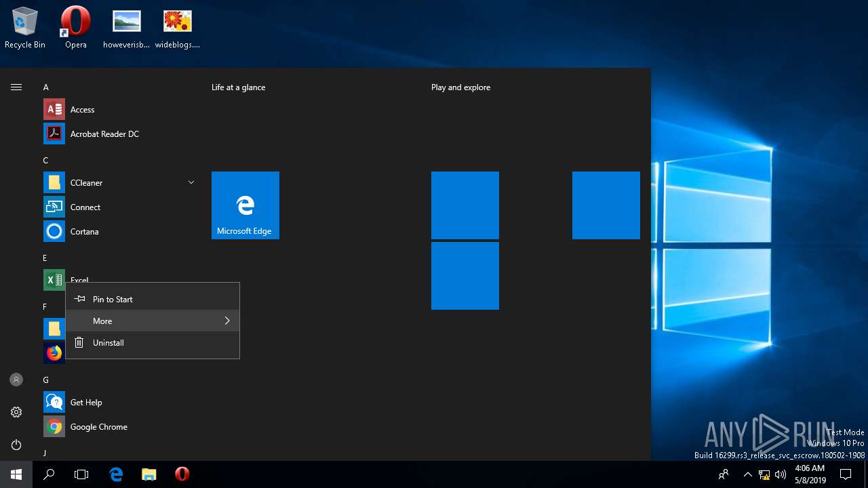Open taskbar Search magnifier icon
868x488 pixels.
click(49, 474)
